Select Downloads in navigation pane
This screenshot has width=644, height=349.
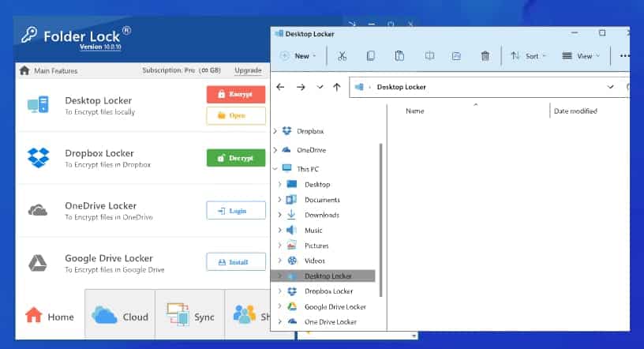point(321,215)
